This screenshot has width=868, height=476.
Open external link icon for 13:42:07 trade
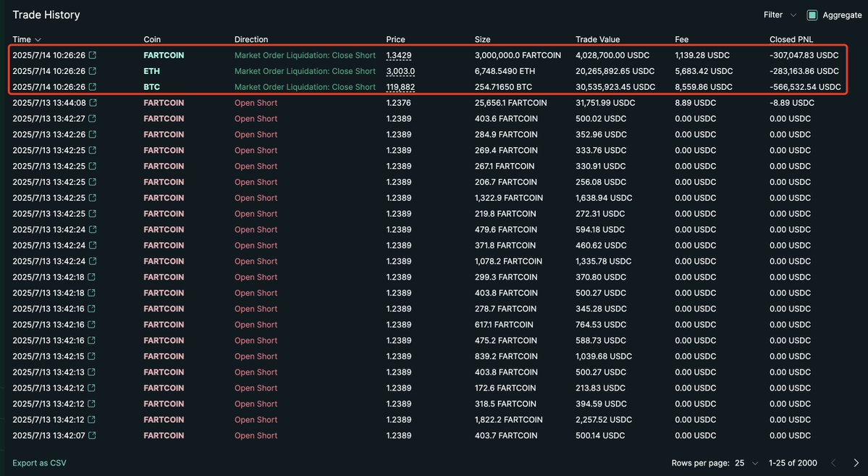93,435
